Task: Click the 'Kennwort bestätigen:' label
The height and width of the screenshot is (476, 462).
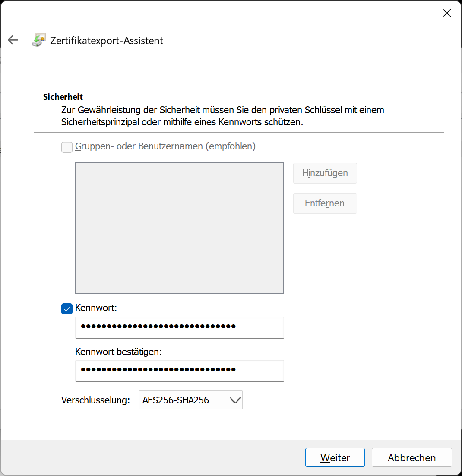Action: 118,352
